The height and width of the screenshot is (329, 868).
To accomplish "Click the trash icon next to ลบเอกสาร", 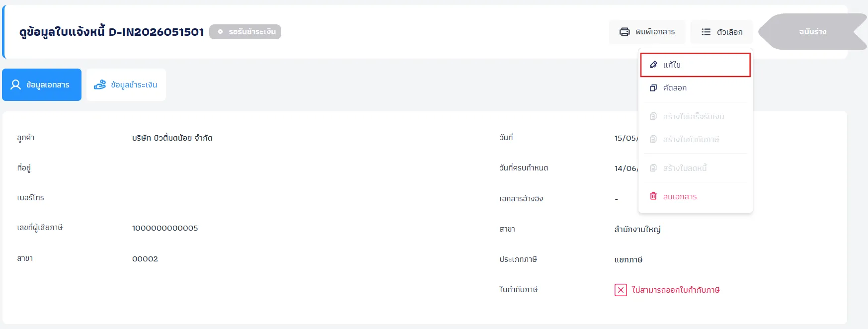I will click(x=653, y=196).
